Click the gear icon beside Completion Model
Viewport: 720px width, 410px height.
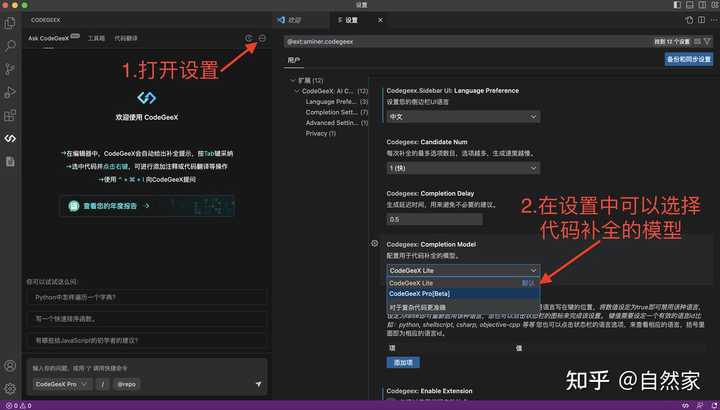(375, 243)
